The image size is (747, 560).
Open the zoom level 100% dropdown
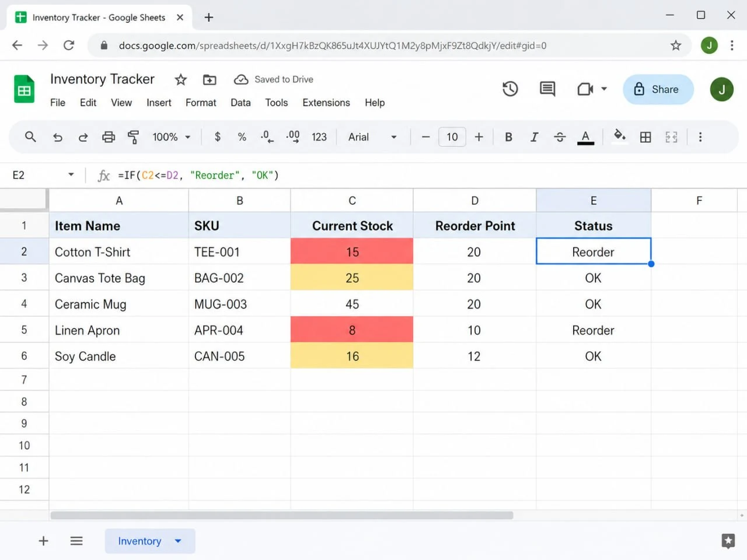(x=172, y=137)
